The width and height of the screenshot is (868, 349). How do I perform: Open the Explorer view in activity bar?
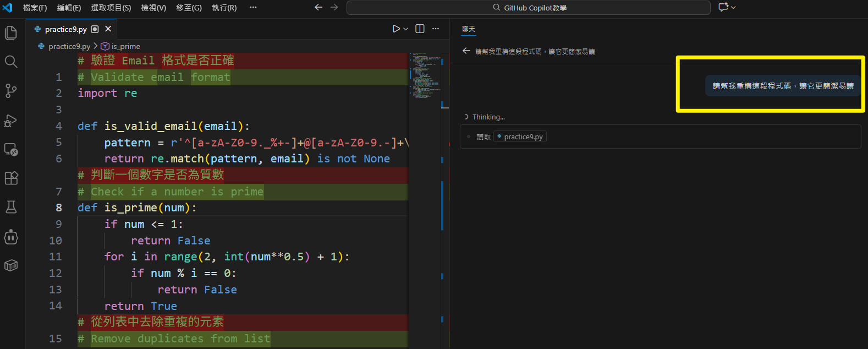[x=11, y=33]
